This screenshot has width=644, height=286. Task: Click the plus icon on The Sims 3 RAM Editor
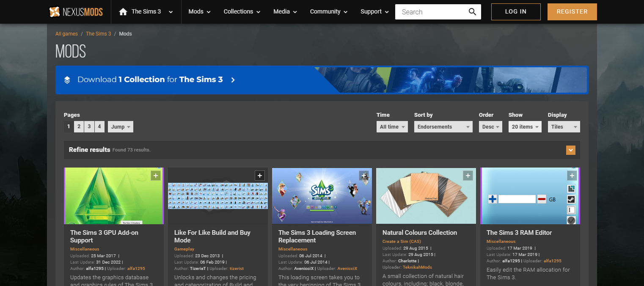coord(572,176)
